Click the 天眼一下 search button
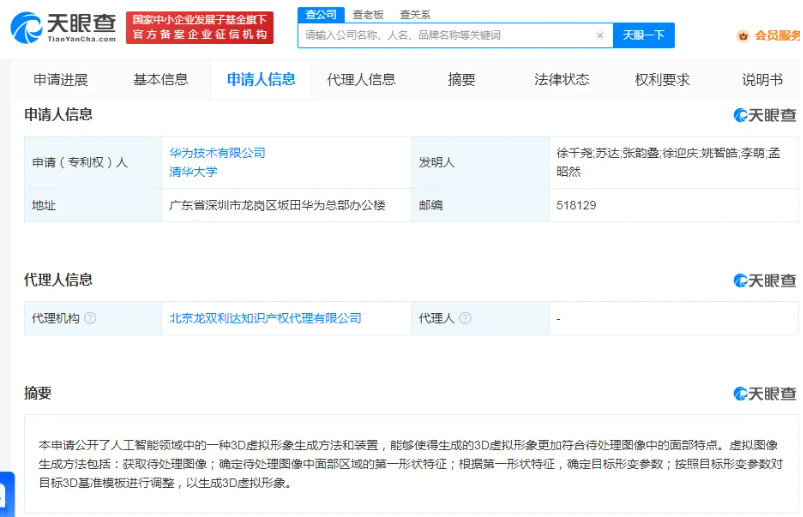 click(x=644, y=35)
